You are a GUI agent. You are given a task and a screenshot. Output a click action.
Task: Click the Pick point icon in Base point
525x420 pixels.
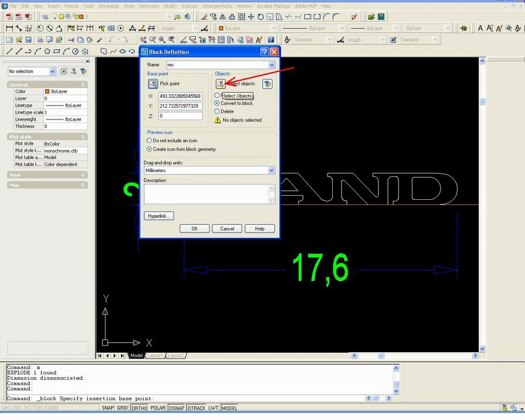click(152, 84)
